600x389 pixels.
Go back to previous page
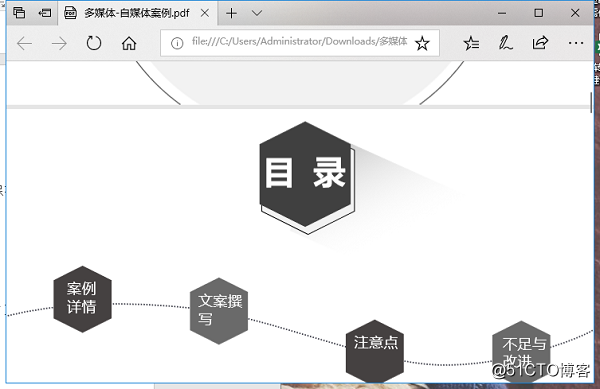(24, 43)
